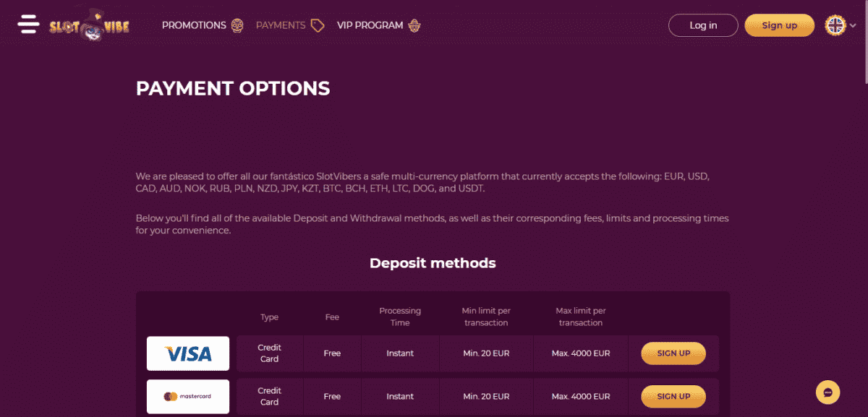Go to the Payments page

281,25
